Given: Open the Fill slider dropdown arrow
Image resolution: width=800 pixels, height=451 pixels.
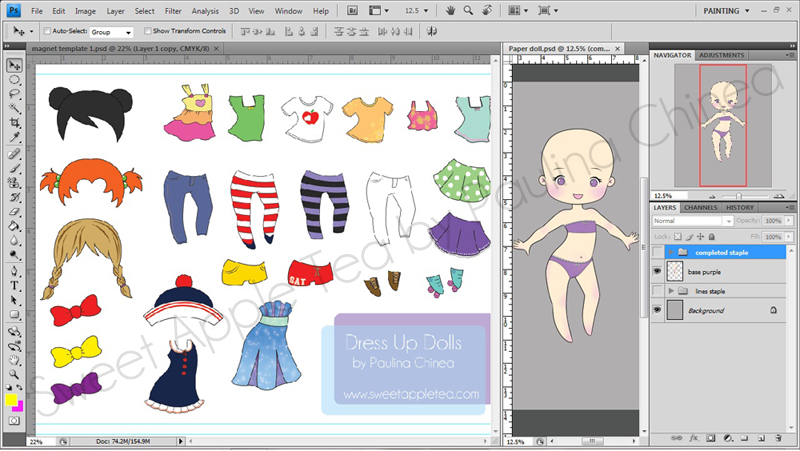Looking at the screenshot, I should point(789,237).
